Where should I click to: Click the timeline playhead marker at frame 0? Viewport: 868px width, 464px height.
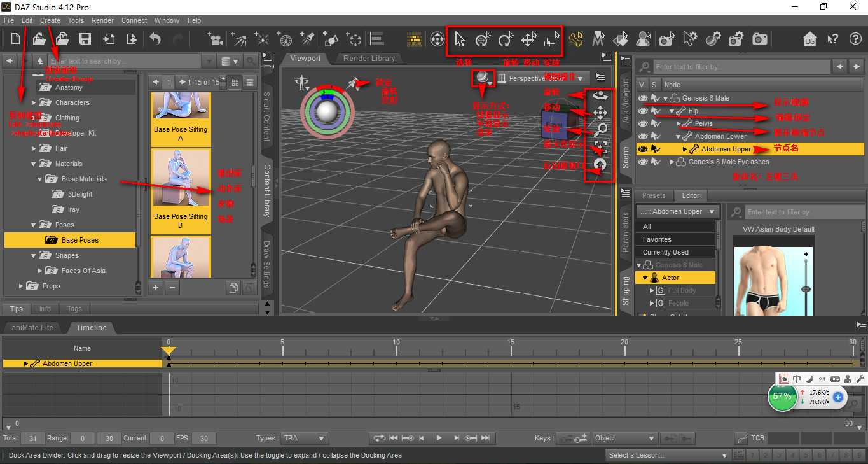click(x=168, y=351)
